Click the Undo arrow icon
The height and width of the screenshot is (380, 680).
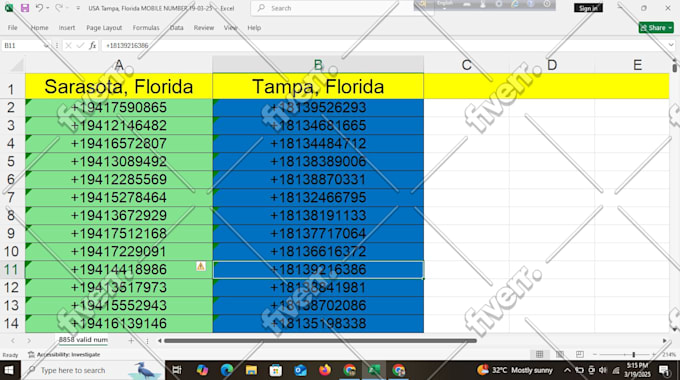pyautogui.click(x=39, y=8)
